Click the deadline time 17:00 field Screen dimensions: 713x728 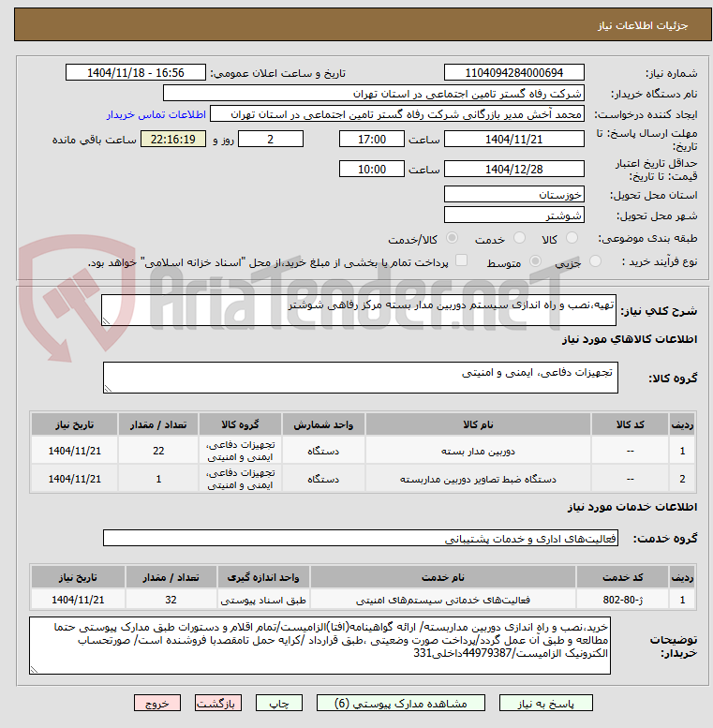(372, 140)
